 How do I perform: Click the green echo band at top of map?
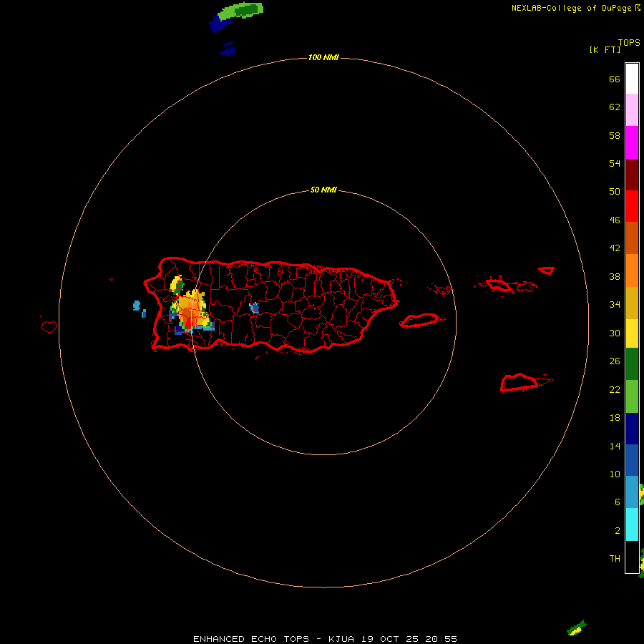240,10
